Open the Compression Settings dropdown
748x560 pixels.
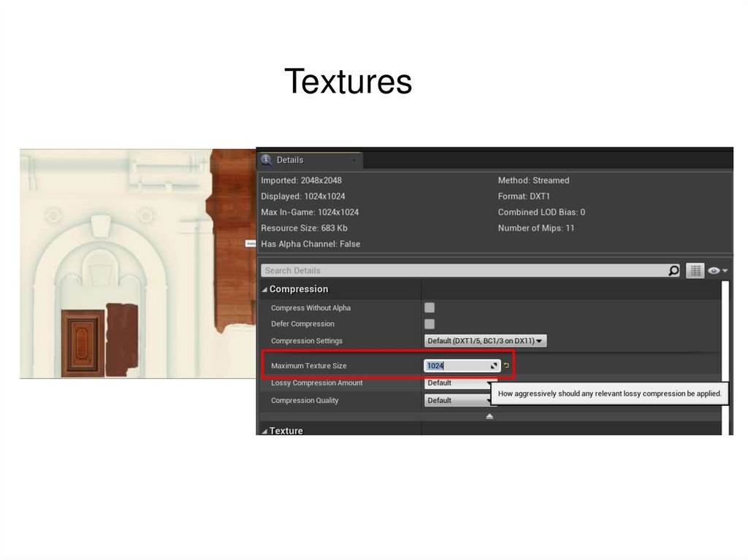[x=485, y=340]
